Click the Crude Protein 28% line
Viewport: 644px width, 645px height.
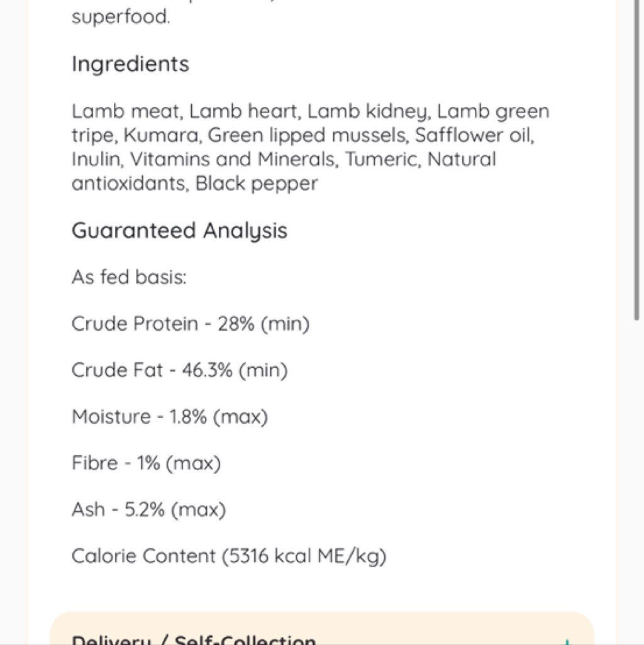[x=191, y=324]
